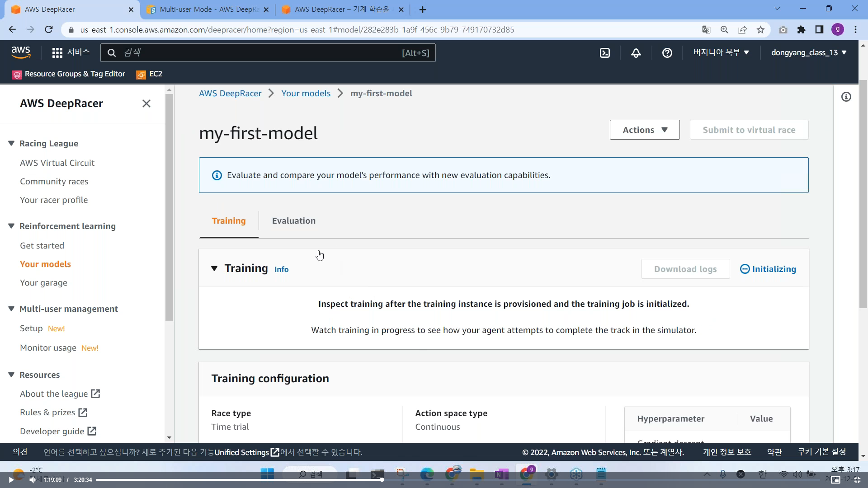Collapse the Training section triangle
Image resolution: width=868 pixels, height=488 pixels.
214,268
